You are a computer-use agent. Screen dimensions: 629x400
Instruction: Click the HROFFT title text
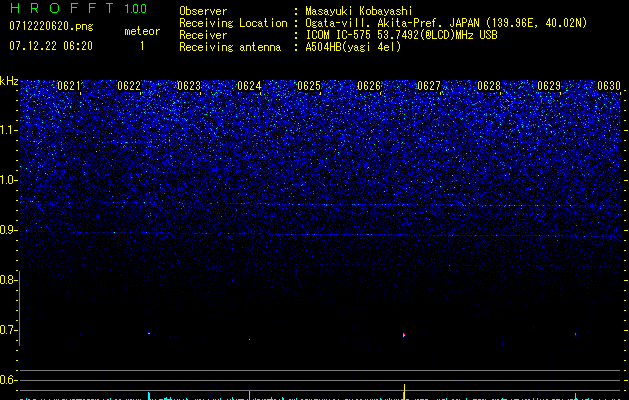[62, 8]
